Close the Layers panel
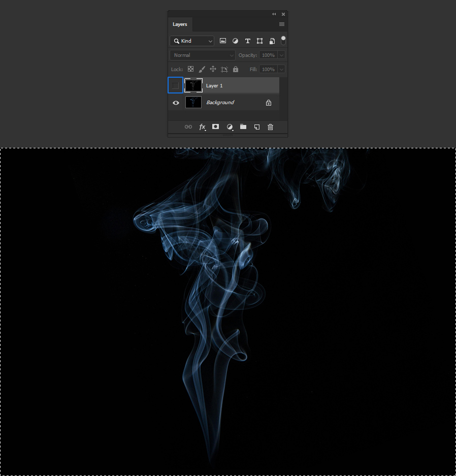This screenshot has width=456, height=476. point(283,14)
